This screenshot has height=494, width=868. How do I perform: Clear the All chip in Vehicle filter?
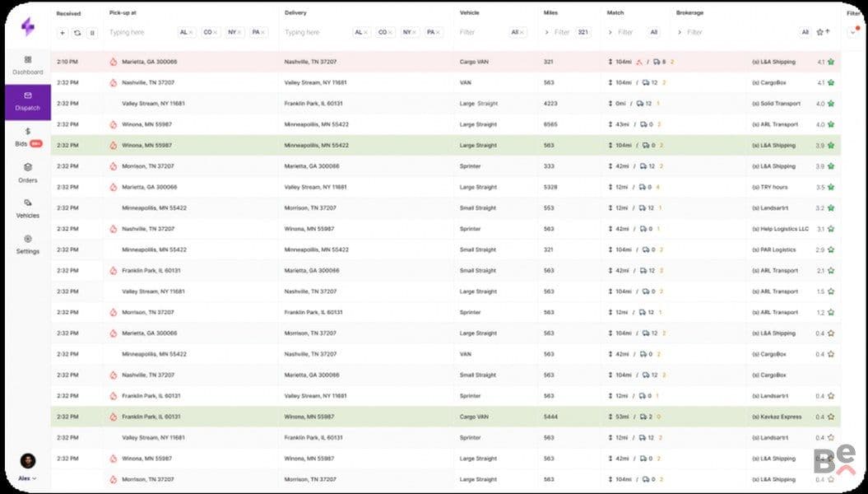pyautogui.click(x=522, y=33)
